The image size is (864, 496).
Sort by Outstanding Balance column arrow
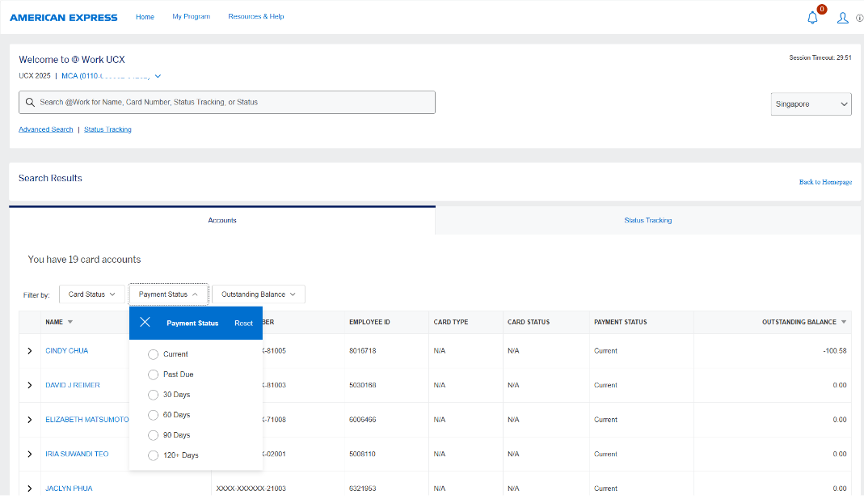[x=845, y=322]
